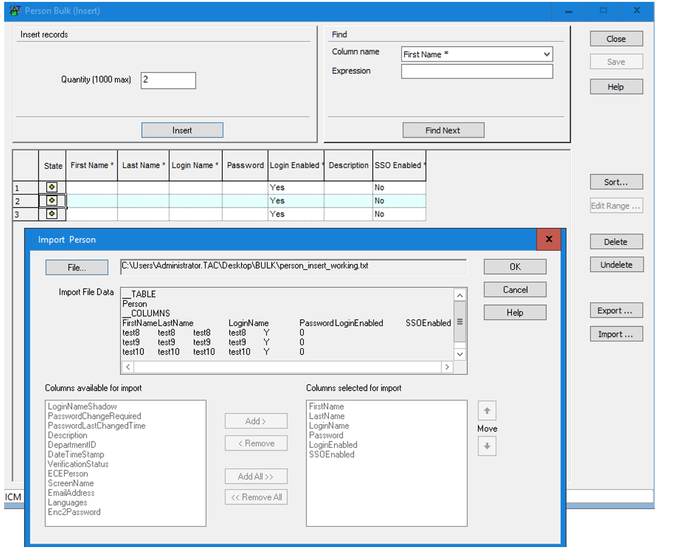Image resolution: width=675 pixels, height=550 pixels.
Task: Click the File... button
Action: coord(77,267)
